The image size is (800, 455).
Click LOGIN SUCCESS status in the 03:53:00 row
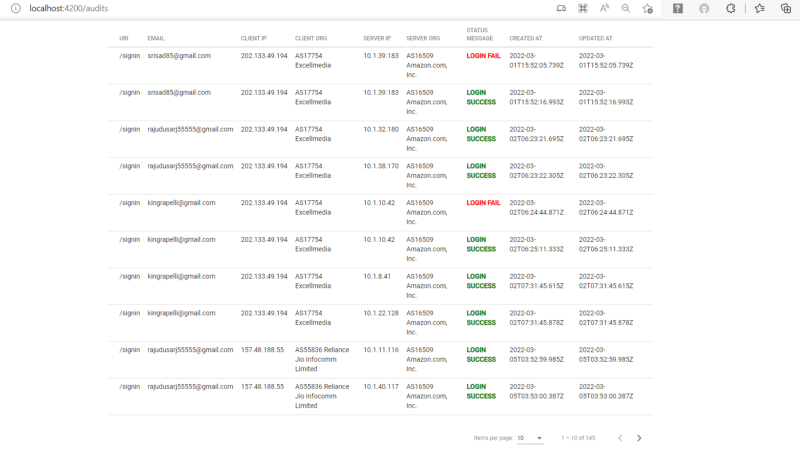[481, 391]
